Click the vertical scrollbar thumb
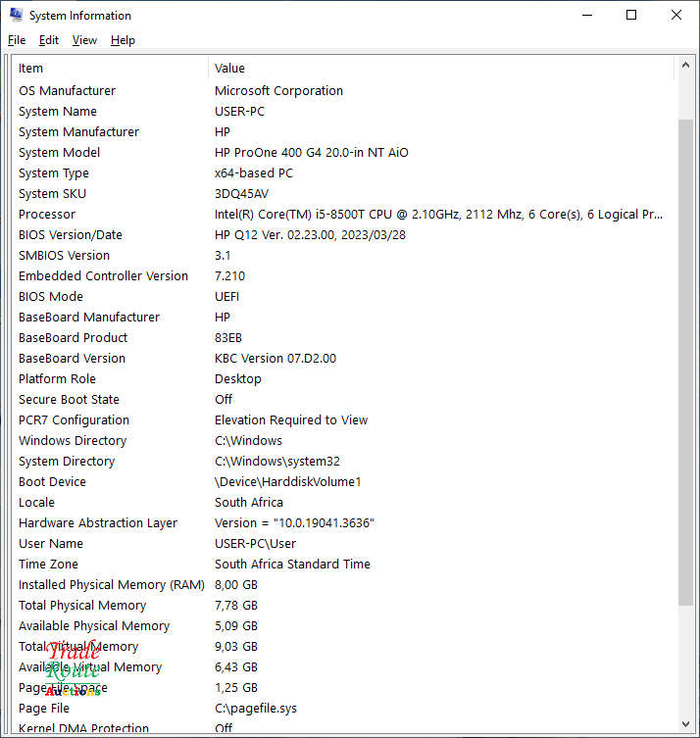Viewport: 700px width, 738px height. click(x=685, y=363)
